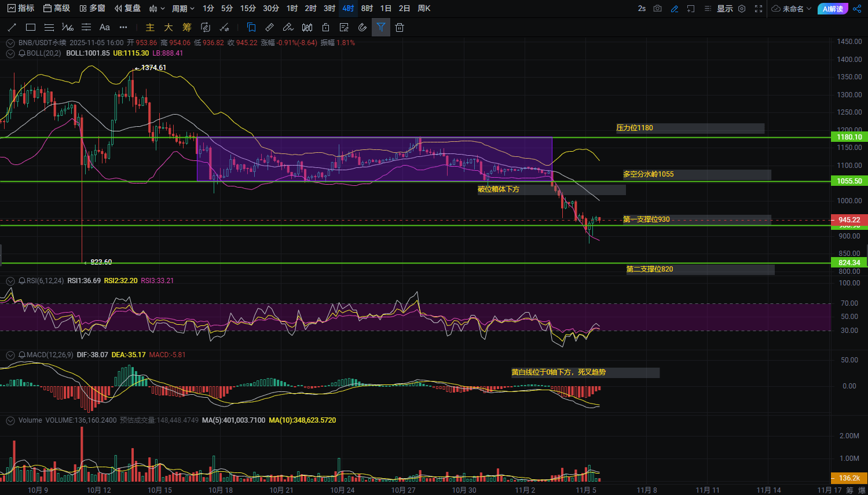Switch to the 15分 timeframe
The width and height of the screenshot is (868, 495).
[248, 9]
